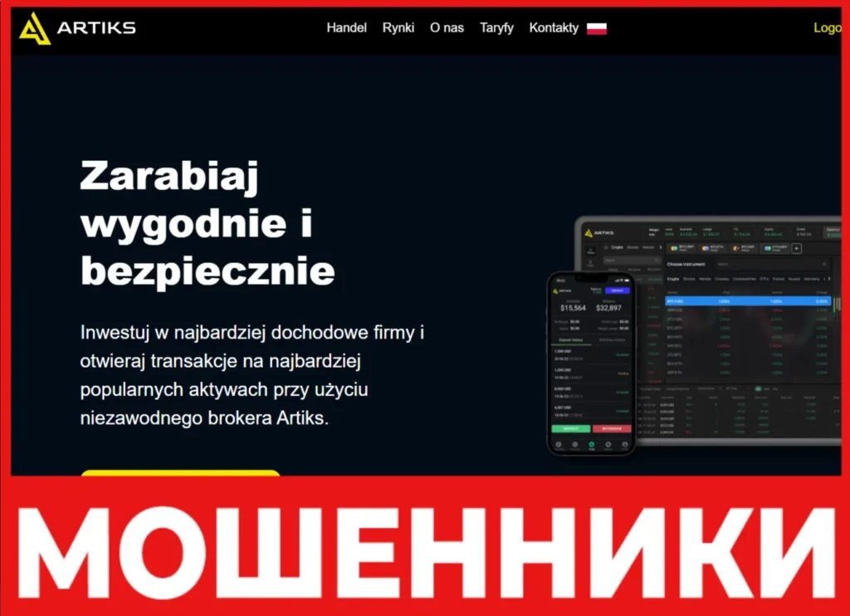Click chevron arrow after the Metals category tab

tap(660, 248)
